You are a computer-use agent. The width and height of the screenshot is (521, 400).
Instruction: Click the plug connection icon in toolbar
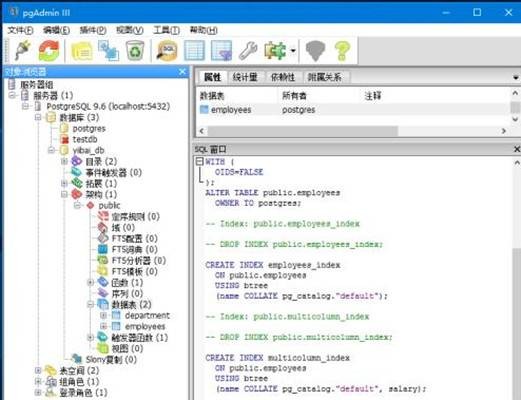click(22, 50)
